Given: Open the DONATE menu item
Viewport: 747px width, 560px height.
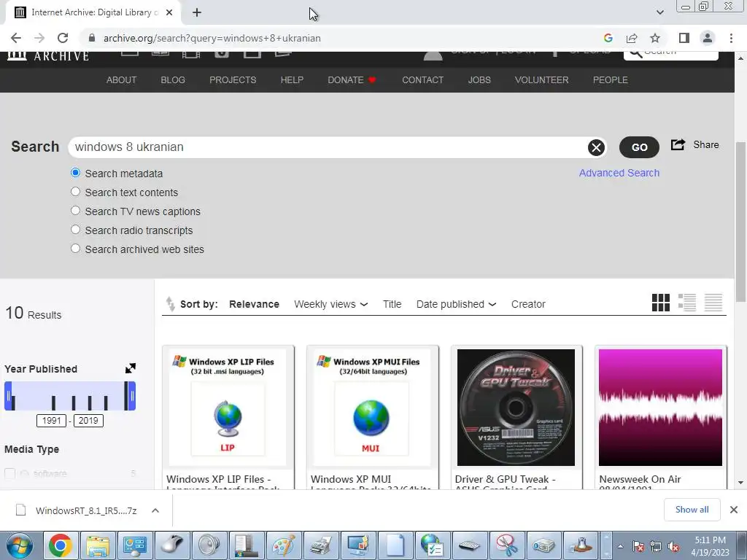Looking at the screenshot, I should point(352,80).
